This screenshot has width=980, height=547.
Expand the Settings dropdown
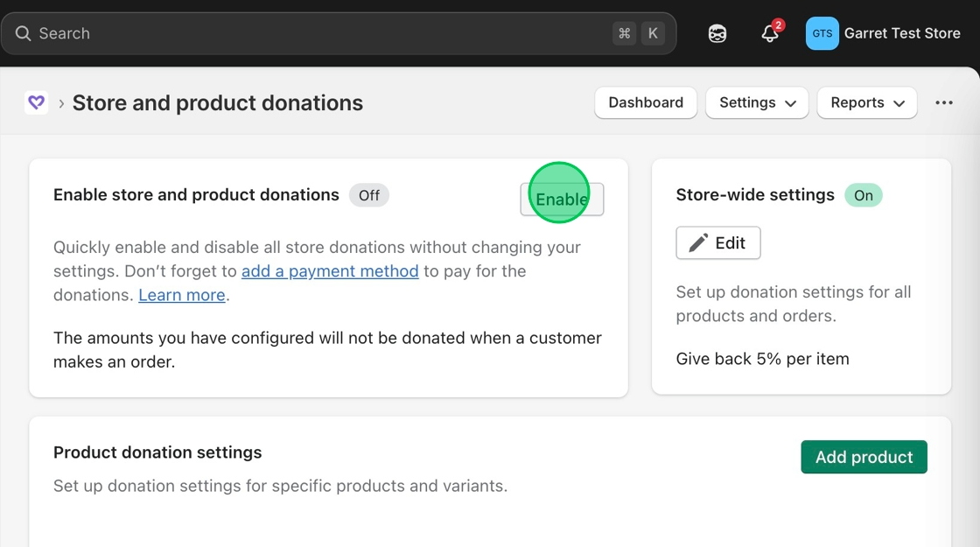pyautogui.click(x=757, y=102)
